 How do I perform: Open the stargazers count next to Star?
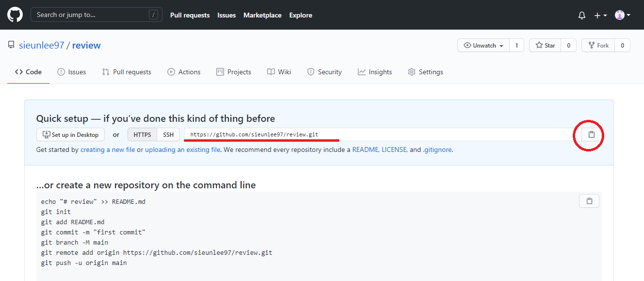pos(569,45)
